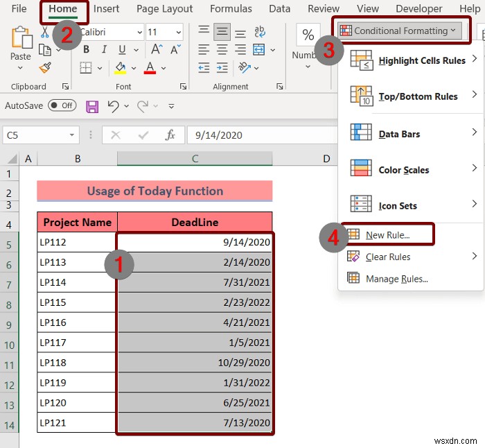Image resolution: width=485 pixels, height=448 pixels.
Task: Switch to the Insert tab
Action: [x=106, y=9]
